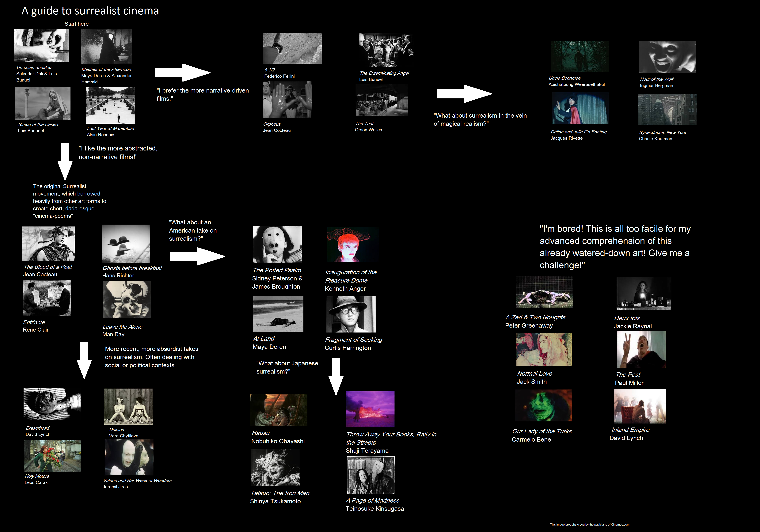Click the 'Federico Fellini' director name
The height and width of the screenshot is (532, 760).
pos(279,76)
